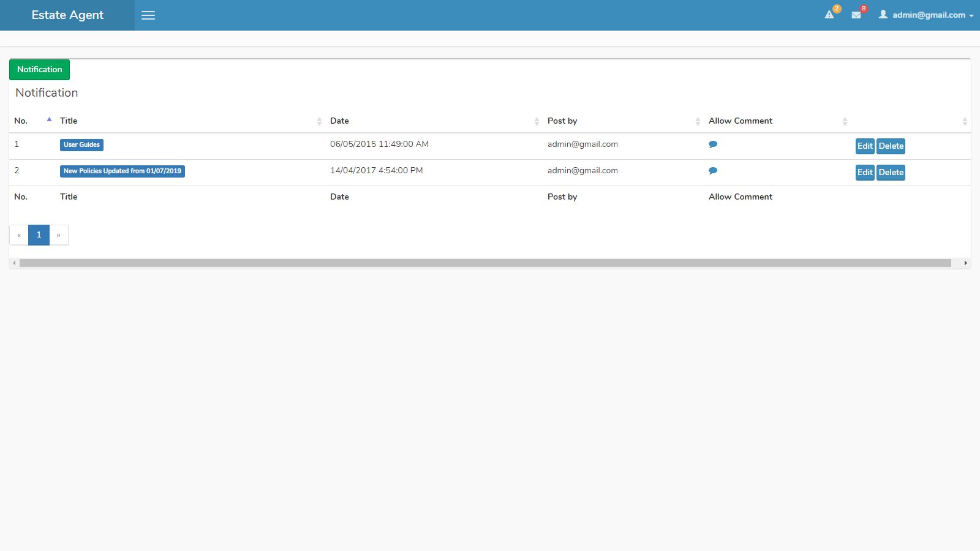Click row number 2 in the table
The height and width of the screenshot is (551, 980).
pyautogui.click(x=17, y=171)
